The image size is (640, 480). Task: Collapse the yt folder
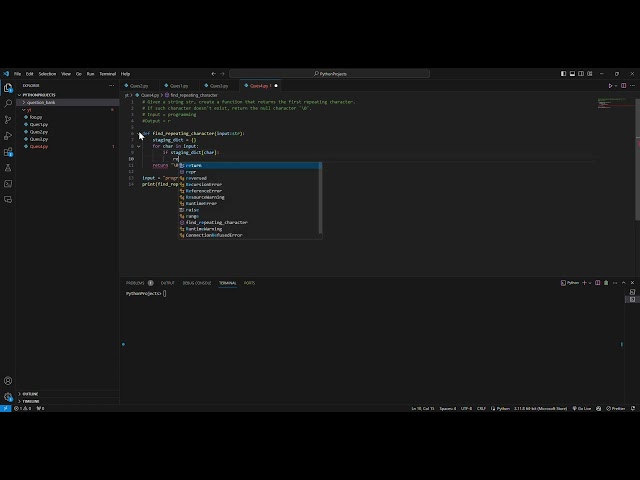pyautogui.click(x=68, y=110)
